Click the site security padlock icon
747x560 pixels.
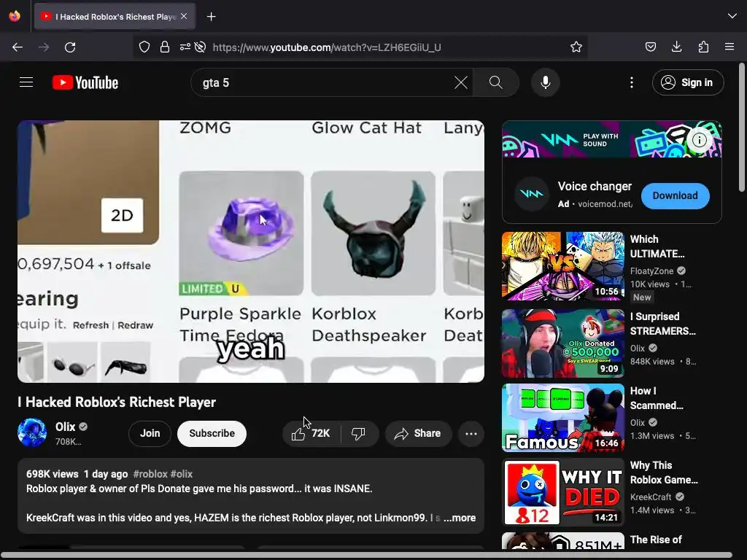pyautogui.click(x=165, y=47)
